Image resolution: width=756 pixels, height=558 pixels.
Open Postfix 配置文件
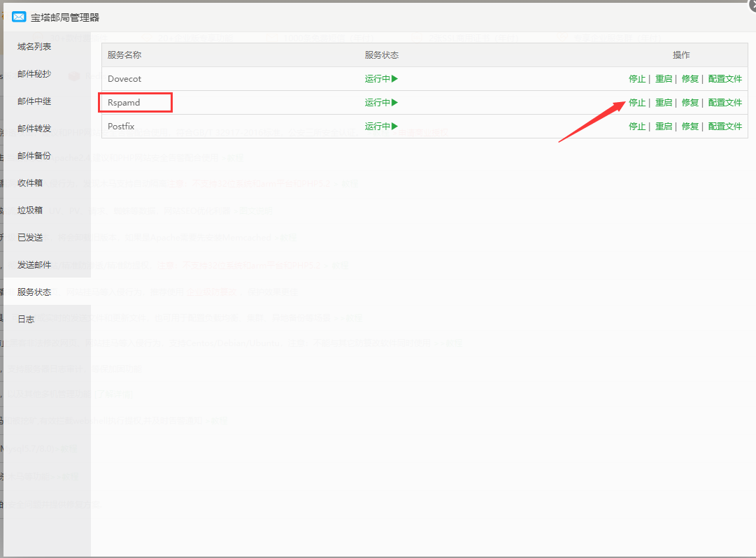tap(725, 127)
